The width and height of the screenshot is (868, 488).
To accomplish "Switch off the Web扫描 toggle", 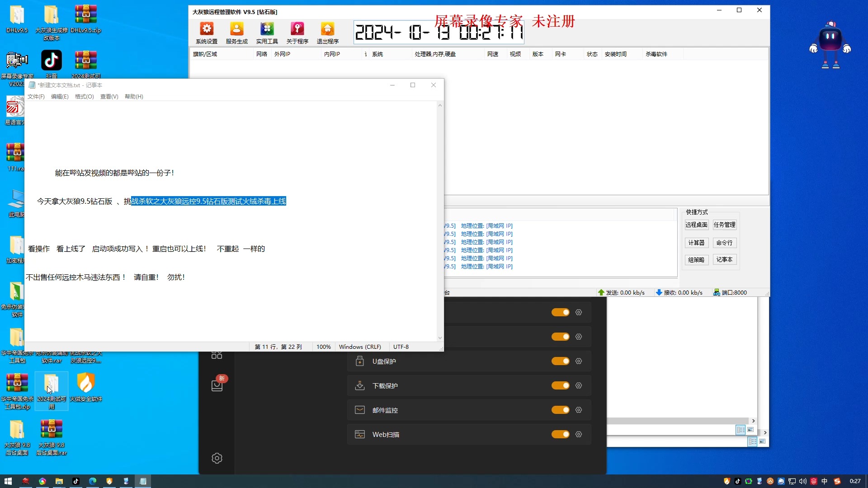I will [x=560, y=434].
